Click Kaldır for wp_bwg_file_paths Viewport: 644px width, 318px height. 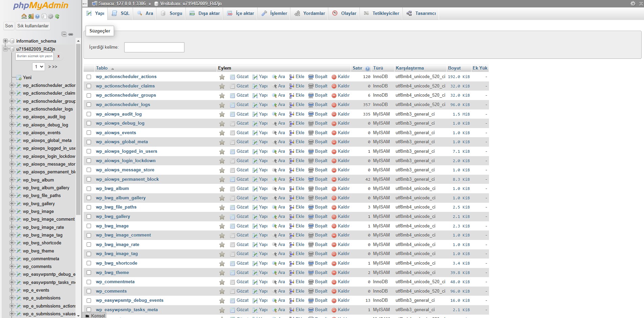340,207
